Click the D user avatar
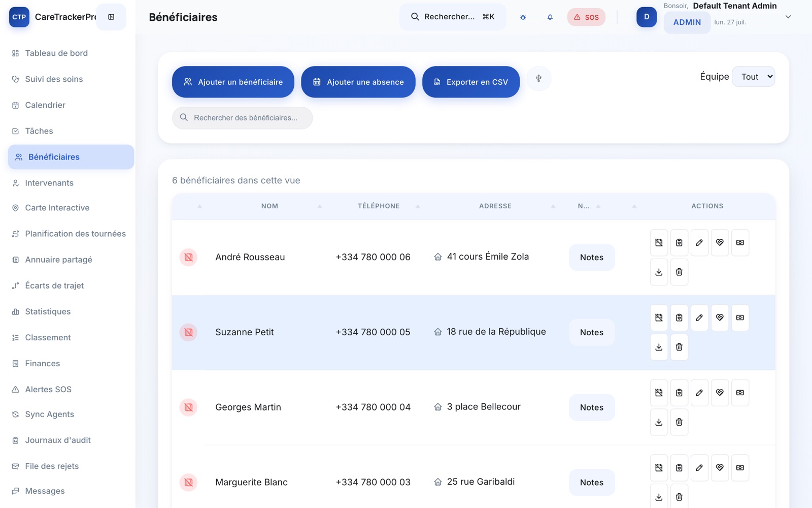This screenshot has width=812, height=508. [x=647, y=17]
